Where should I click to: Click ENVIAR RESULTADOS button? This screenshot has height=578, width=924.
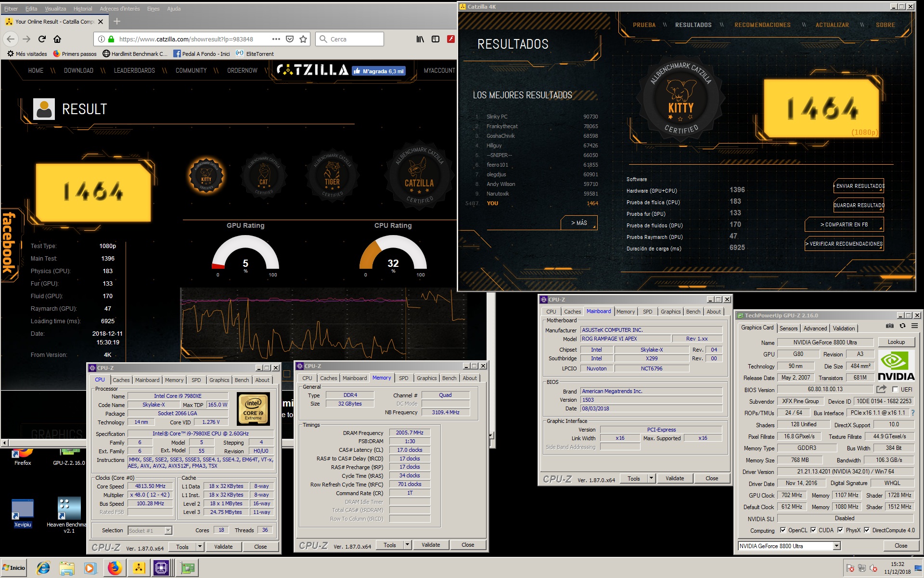(859, 186)
